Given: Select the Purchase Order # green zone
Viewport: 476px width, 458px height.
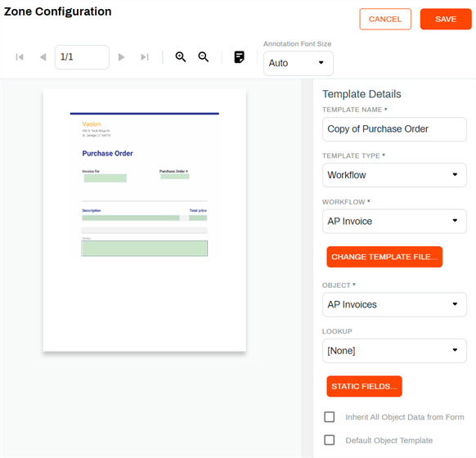Looking at the screenshot, I should click(175, 177).
